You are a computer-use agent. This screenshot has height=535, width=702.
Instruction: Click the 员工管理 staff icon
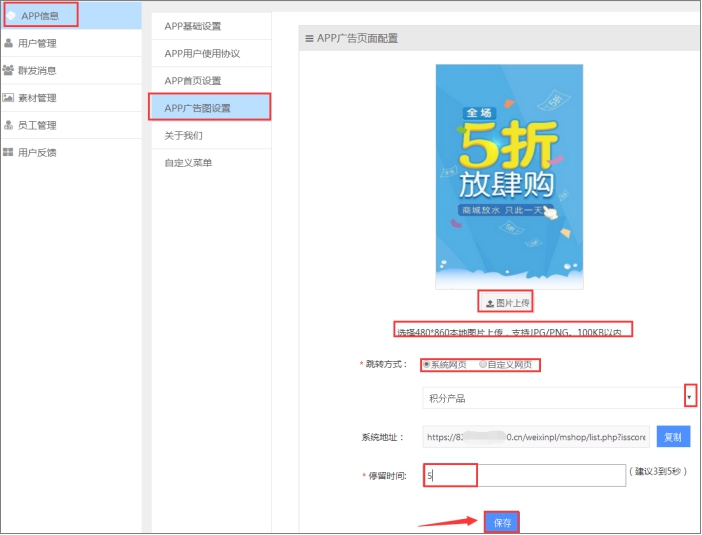point(8,125)
